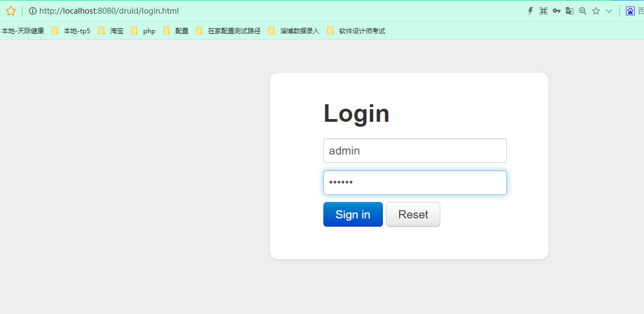The image size is (644, 314).
Task: Open the 配置 bookmark folder
Action: pyautogui.click(x=176, y=31)
